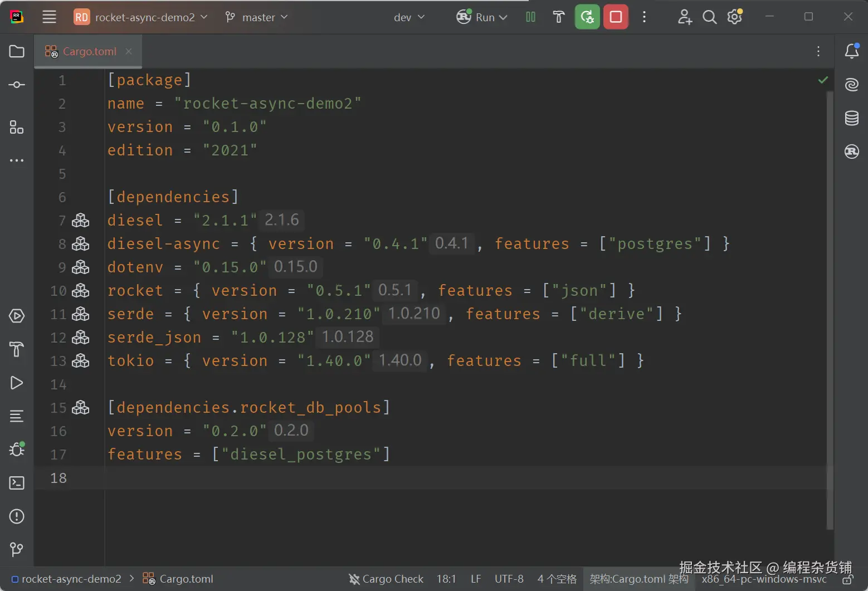Image resolution: width=868 pixels, height=591 pixels.
Task: Click the x86_64-pc-windows-msvc toolchain widget
Action: click(764, 579)
